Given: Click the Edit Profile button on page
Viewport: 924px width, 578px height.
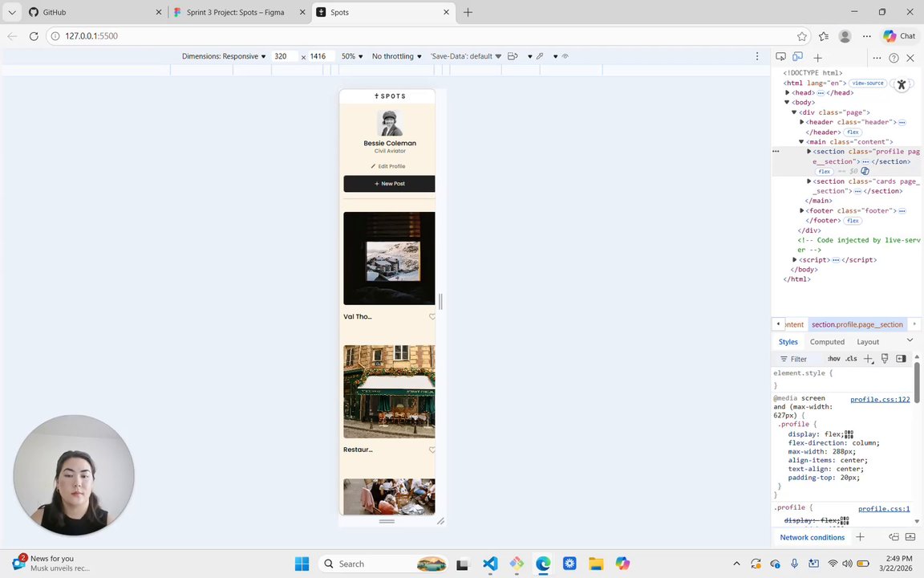Looking at the screenshot, I should coord(387,166).
